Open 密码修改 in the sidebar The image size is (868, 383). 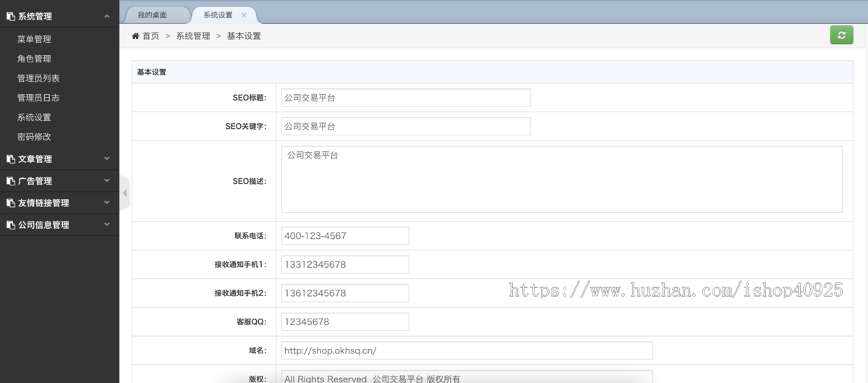pyautogui.click(x=34, y=137)
